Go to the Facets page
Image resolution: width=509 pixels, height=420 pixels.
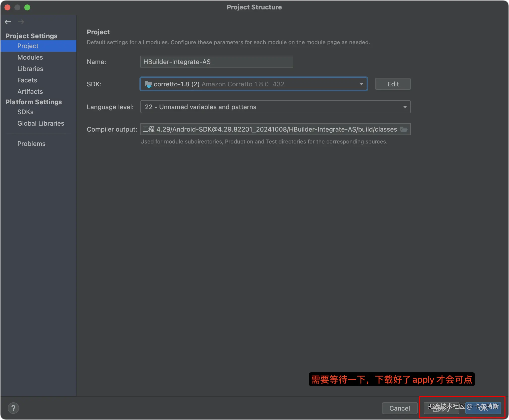[x=27, y=80]
